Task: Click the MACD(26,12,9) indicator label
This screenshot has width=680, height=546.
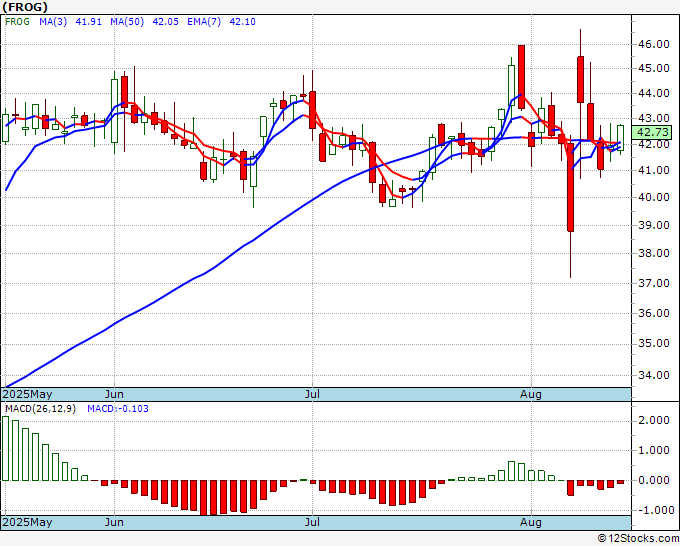Action: tap(40, 409)
